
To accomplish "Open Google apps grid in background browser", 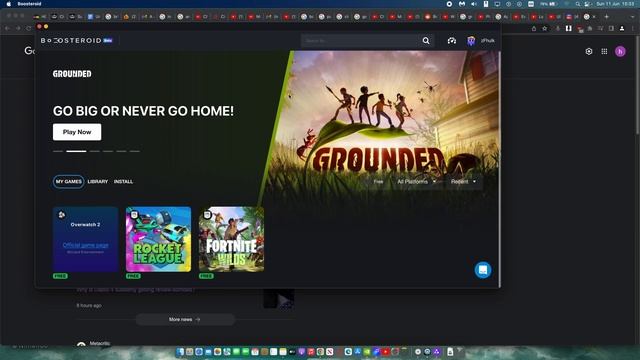I will coord(604,51).
